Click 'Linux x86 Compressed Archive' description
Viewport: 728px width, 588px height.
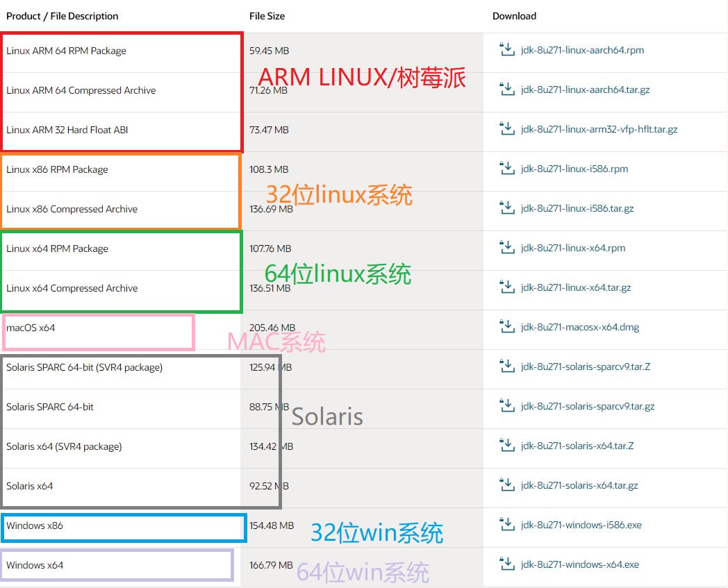pyautogui.click(x=72, y=209)
